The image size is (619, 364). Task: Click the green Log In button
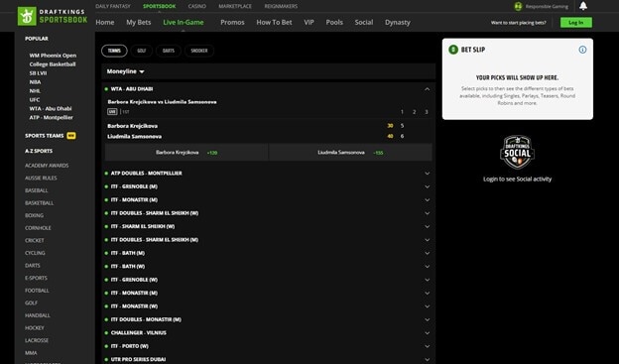[x=576, y=23]
